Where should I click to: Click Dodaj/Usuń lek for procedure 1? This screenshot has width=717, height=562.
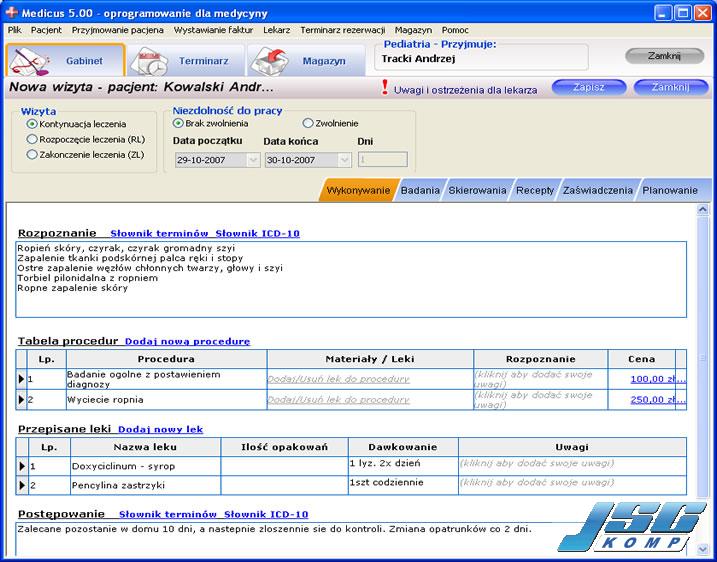(338, 379)
